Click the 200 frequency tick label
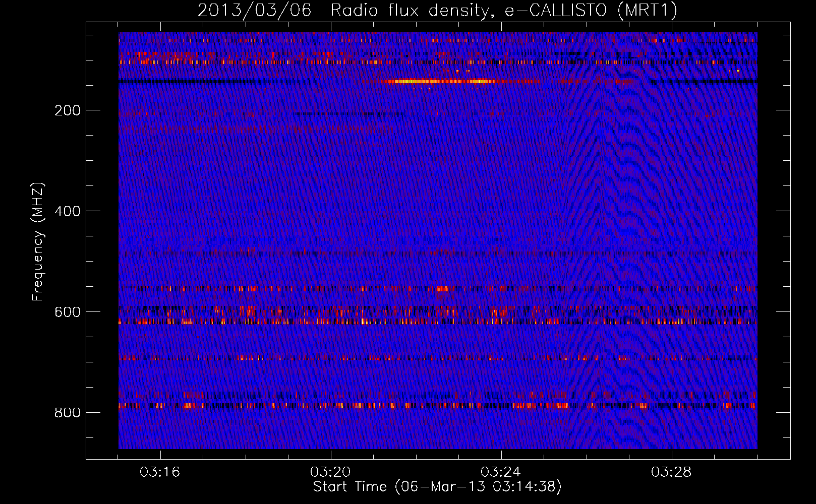 point(68,110)
